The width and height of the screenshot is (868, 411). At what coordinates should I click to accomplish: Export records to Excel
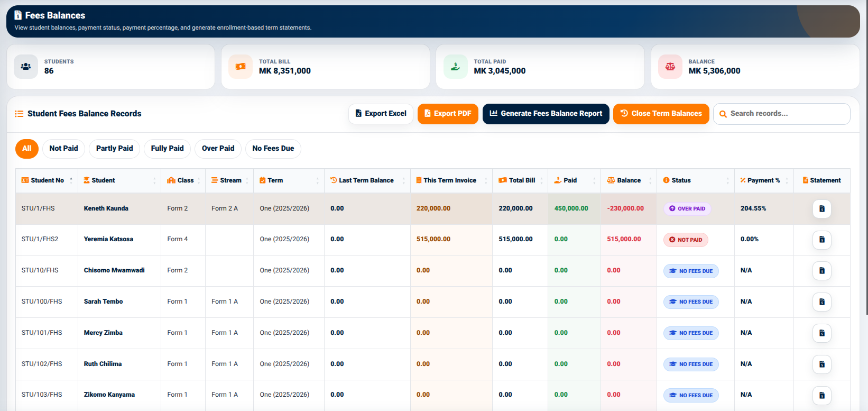(x=381, y=114)
